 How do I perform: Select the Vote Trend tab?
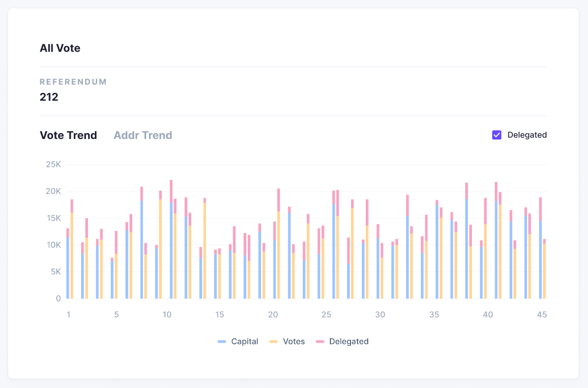coord(68,135)
